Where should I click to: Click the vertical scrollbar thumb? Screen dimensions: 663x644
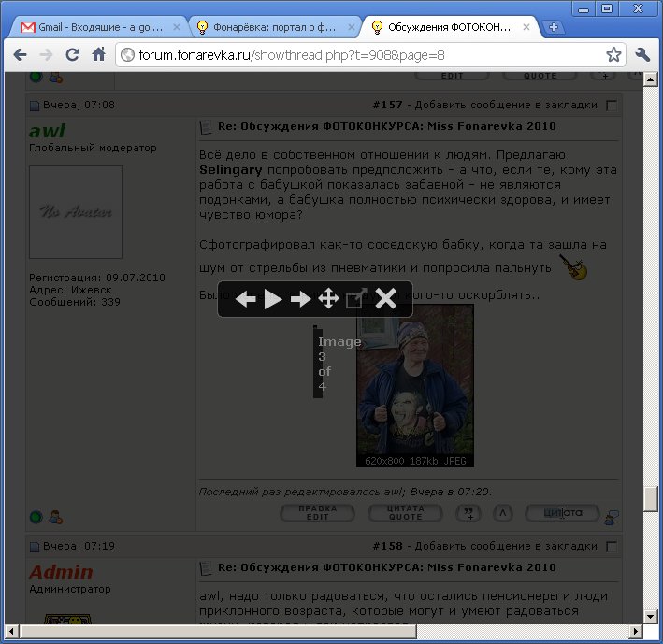click(x=650, y=499)
